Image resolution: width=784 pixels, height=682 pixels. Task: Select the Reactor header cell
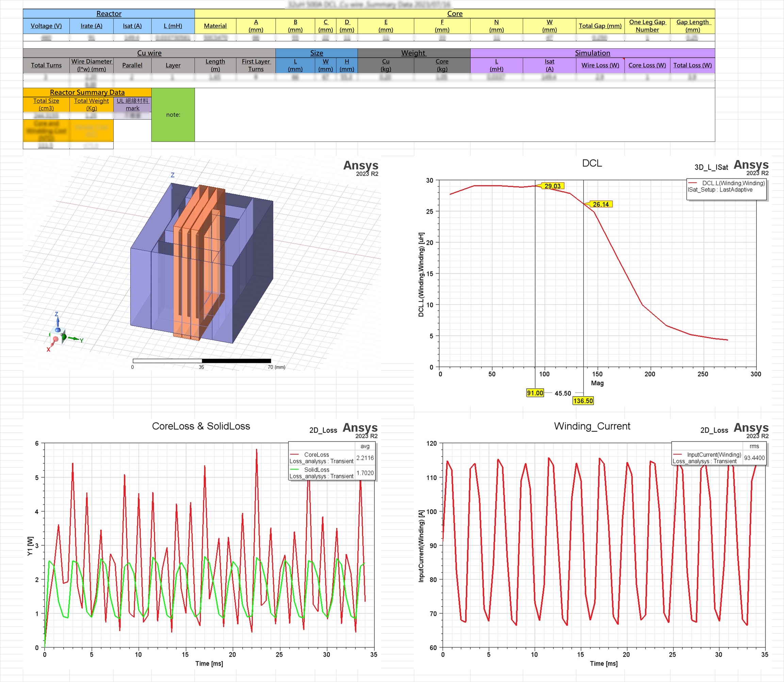[x=109, y=14]
